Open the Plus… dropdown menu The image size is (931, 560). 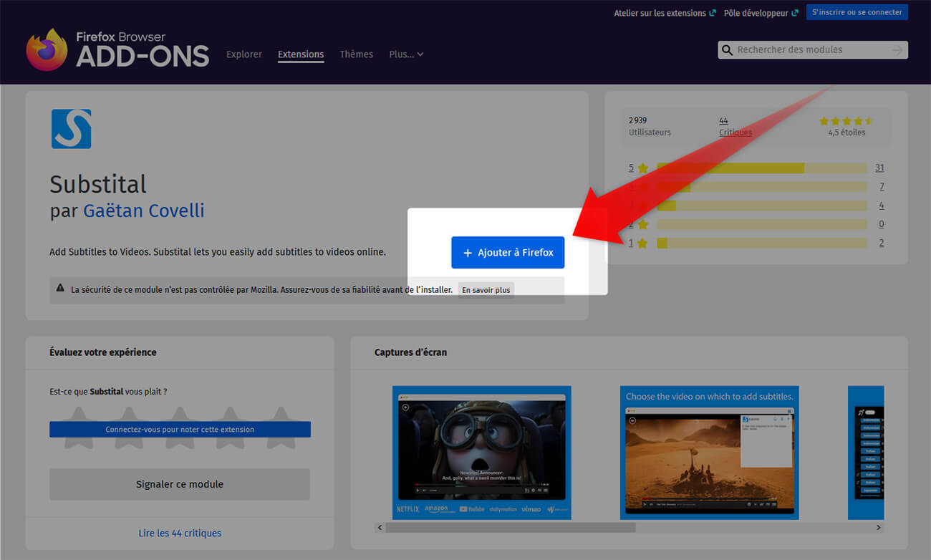coord(406,54)
